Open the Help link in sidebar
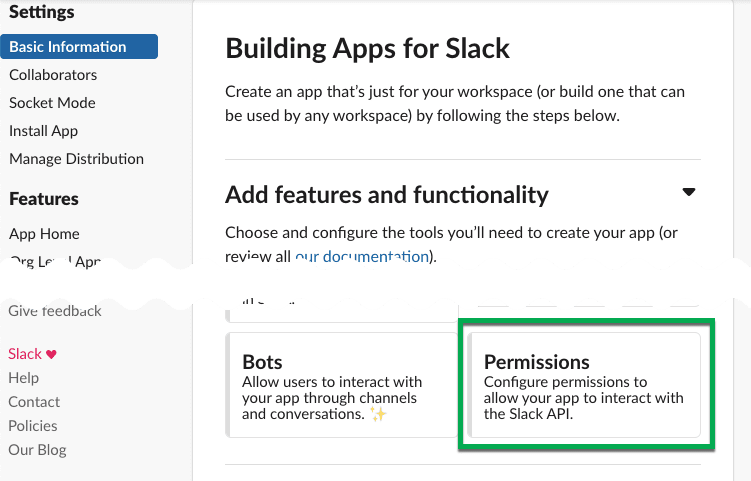751x481 pixels. 23,378
